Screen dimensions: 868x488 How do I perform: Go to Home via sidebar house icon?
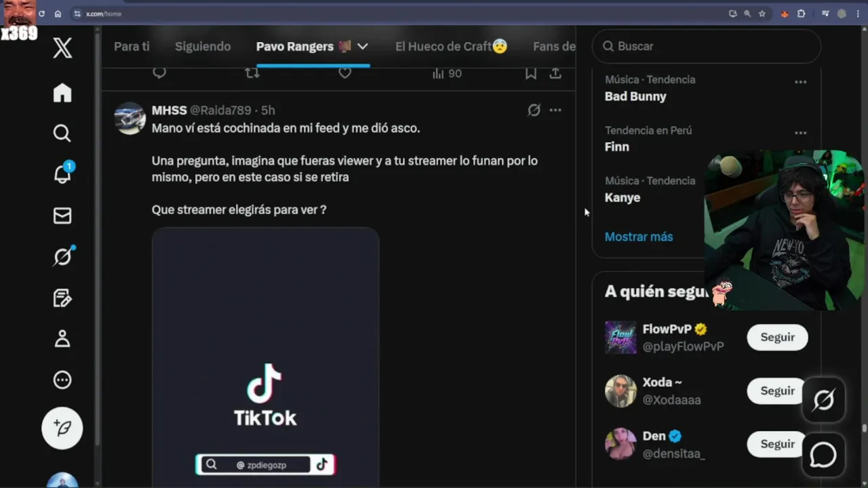[62, 93]
